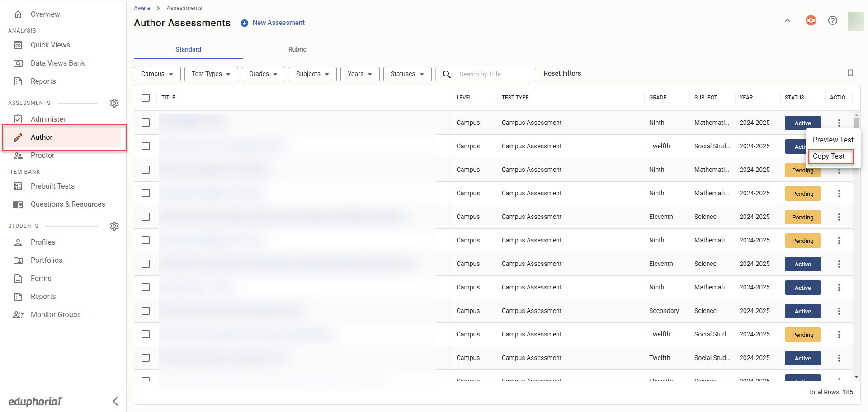This screenshot has width=868, height=412.
Task: Choose Copy Test from the context menu
Action: point(828,156)
